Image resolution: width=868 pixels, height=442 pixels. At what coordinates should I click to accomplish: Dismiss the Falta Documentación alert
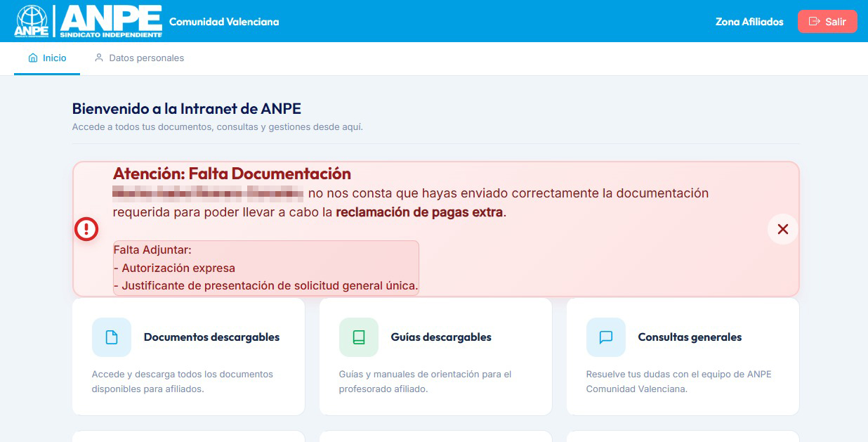tap(782, 229)
